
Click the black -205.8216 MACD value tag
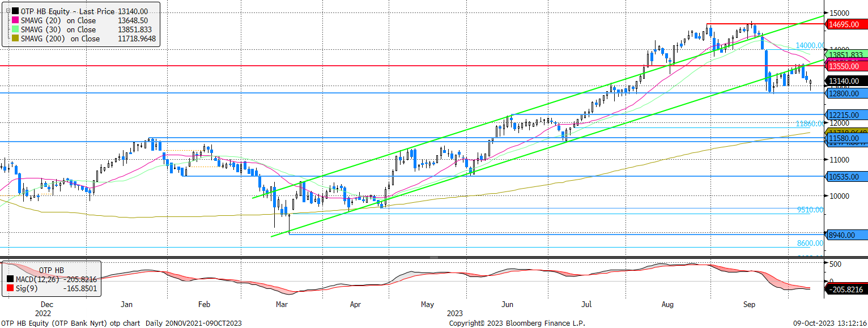click(846, 289)
